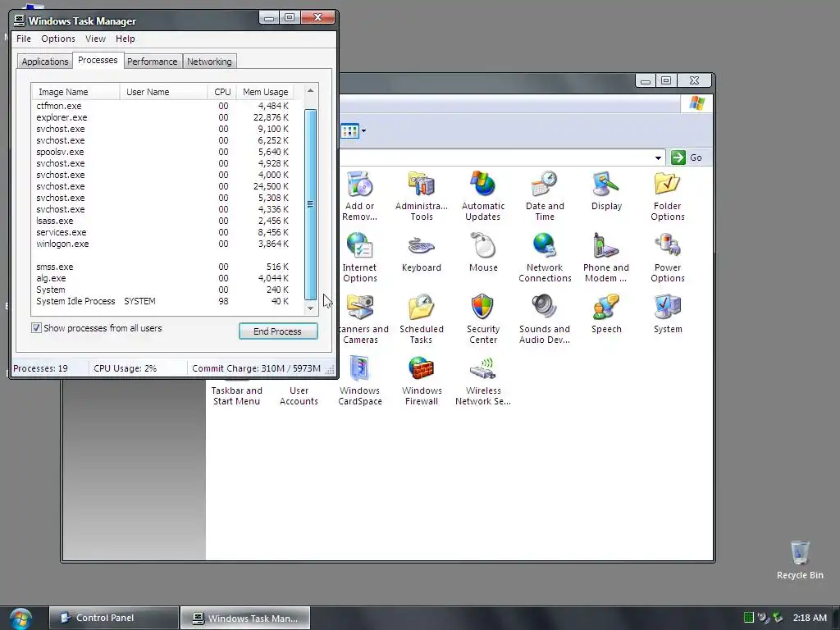
Task: Open Security Center icon
Action: point(482,318)
